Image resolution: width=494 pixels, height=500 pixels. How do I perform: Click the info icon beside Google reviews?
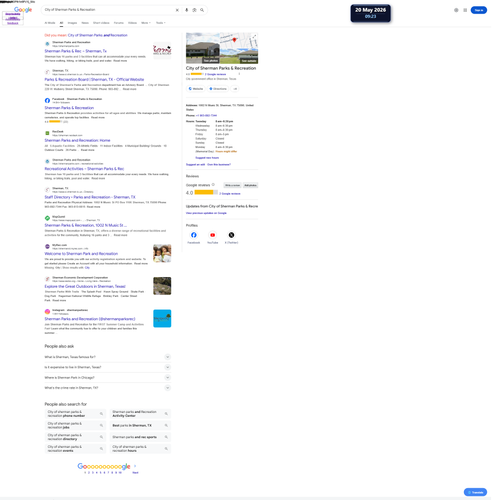[214, 185]
